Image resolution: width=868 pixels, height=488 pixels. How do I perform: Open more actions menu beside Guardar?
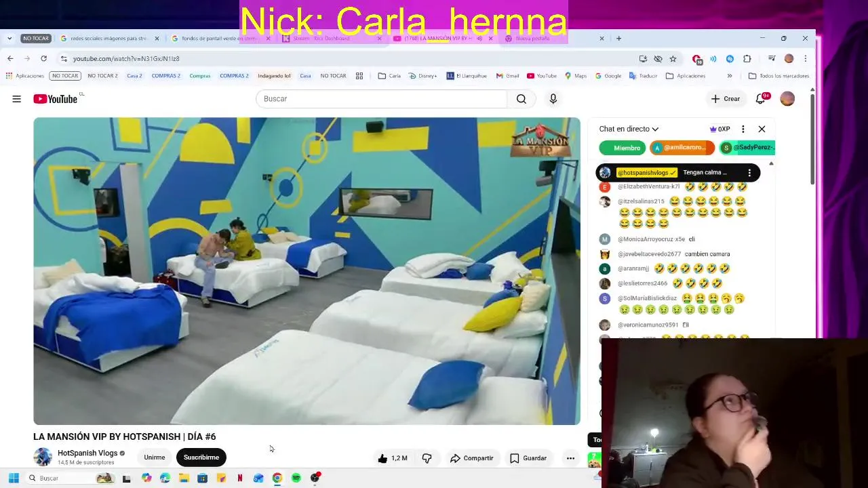click(570, 458)
